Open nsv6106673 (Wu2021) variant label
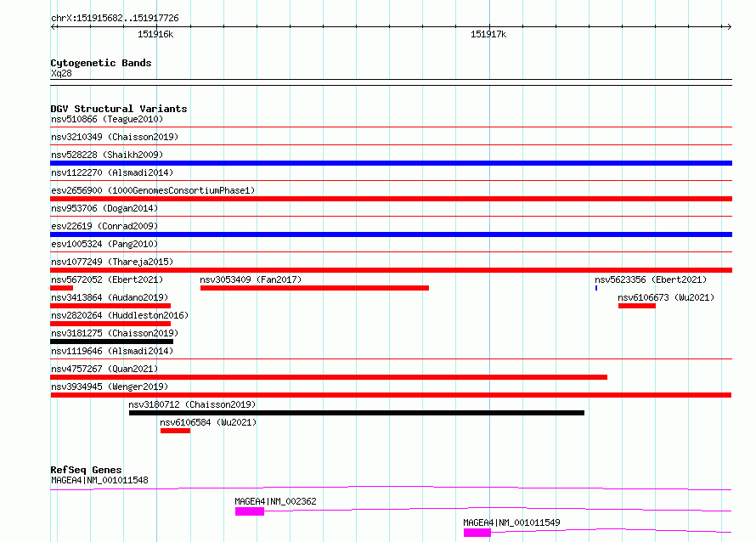 [666, 297]
